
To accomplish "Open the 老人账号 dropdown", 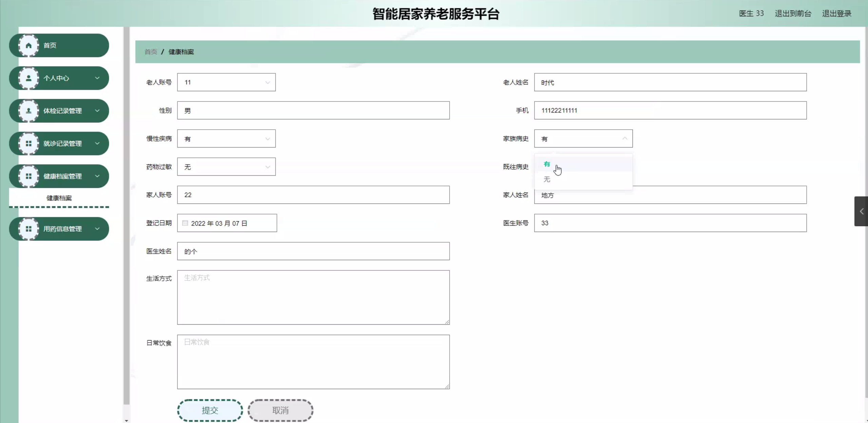I will click(226, 82).
